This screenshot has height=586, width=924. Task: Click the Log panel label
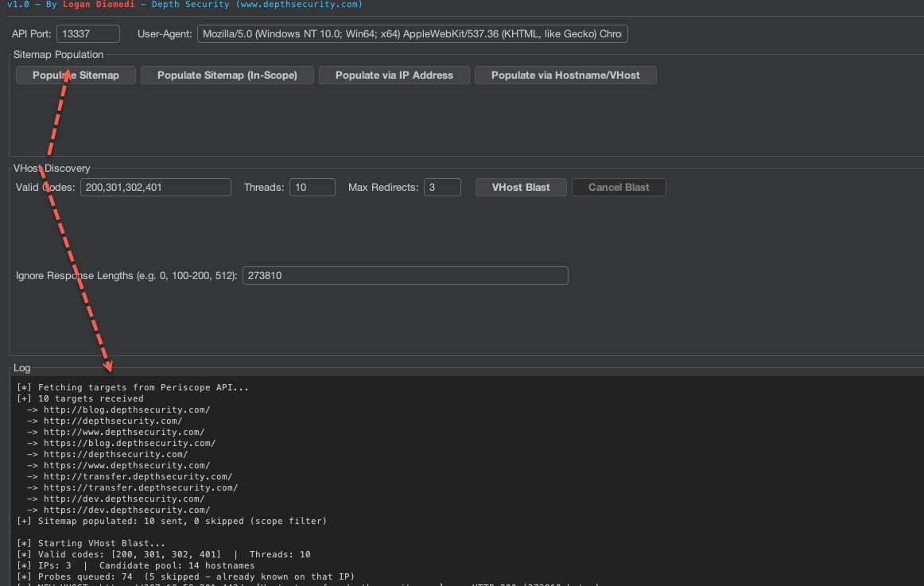click(21, 368)
